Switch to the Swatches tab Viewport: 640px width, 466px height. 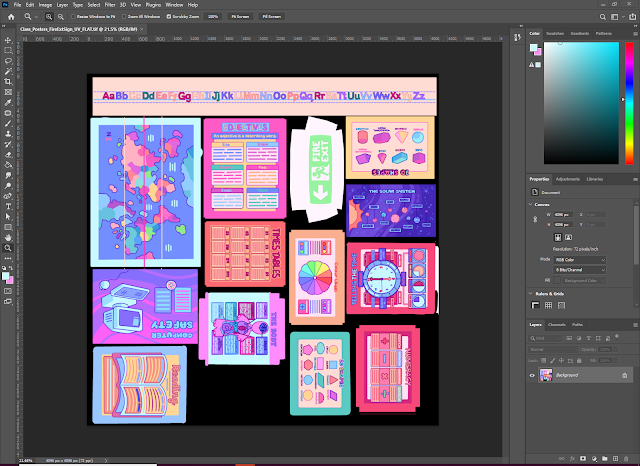(x=555, y=33)
